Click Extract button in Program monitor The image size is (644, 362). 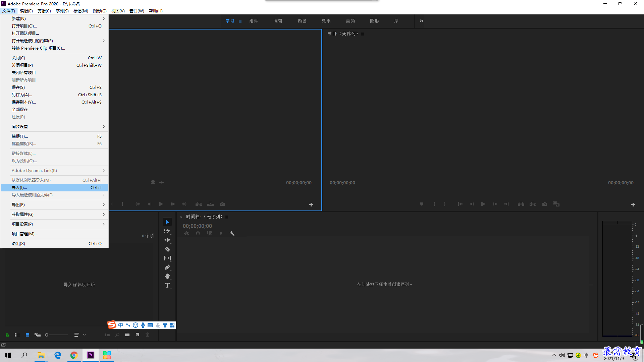533,204
